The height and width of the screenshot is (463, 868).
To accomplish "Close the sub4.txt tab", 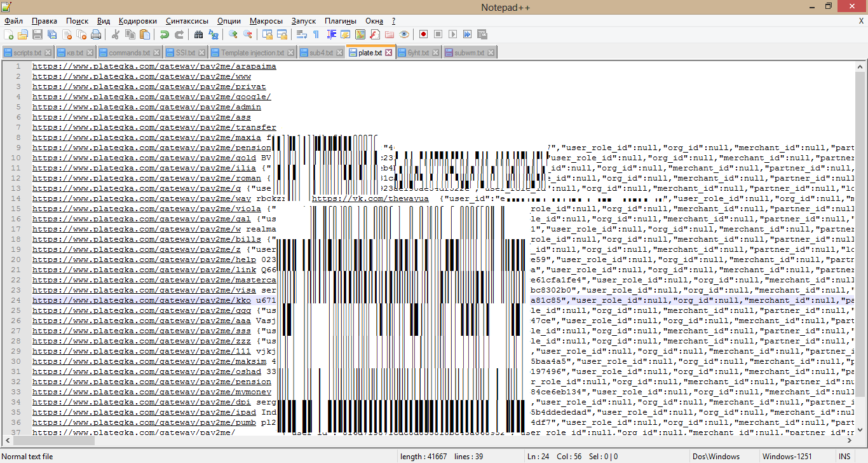I will 339,53.
